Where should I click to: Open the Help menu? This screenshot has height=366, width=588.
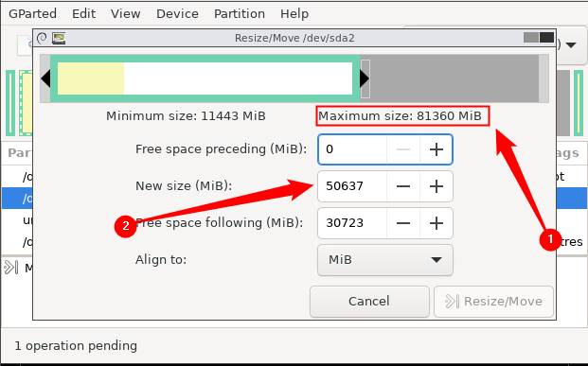click(x=294, y=14)
